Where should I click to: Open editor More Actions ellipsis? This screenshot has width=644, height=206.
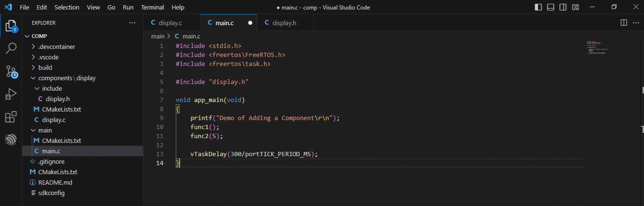pos(636,23)
